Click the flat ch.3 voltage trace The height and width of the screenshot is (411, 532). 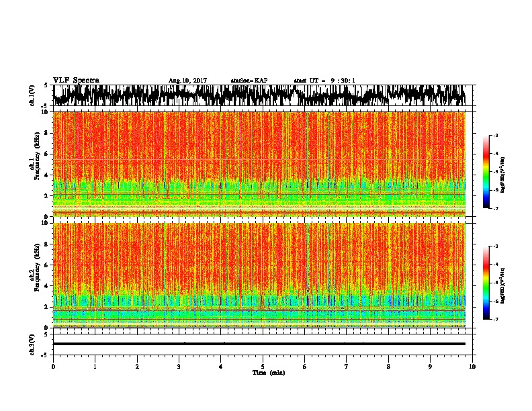(259, 344)
